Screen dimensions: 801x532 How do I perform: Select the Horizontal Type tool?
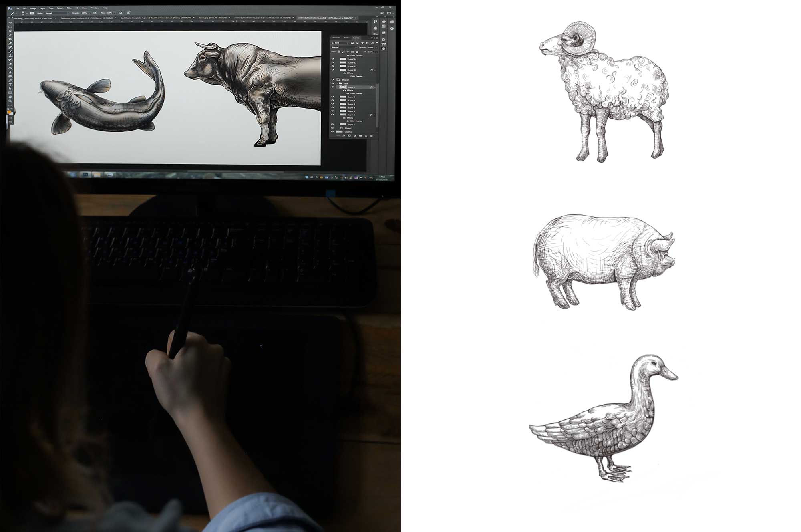pos(10,85)
